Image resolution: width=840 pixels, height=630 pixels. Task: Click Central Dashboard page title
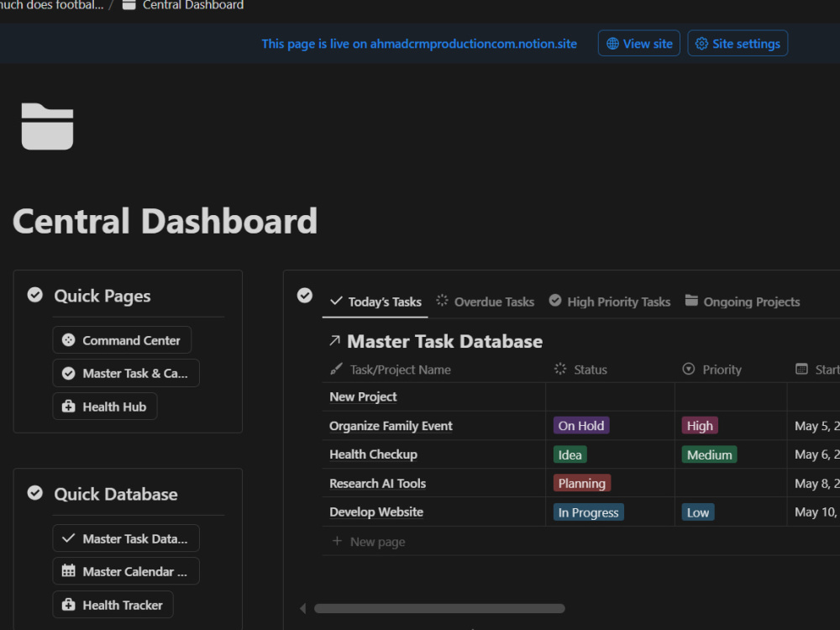click(x=165, y=221)
